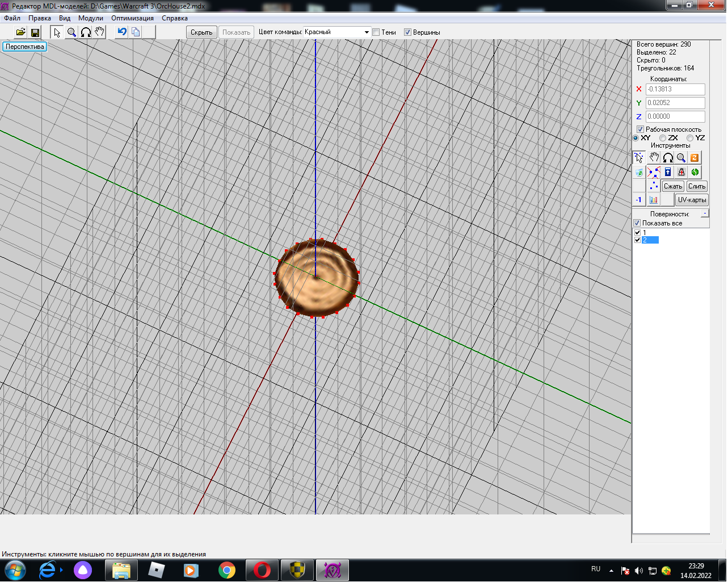The height and width of the screenshot is (582, 728).
Task: Click the three blue dots icon
Action: [x=654, y=186]
